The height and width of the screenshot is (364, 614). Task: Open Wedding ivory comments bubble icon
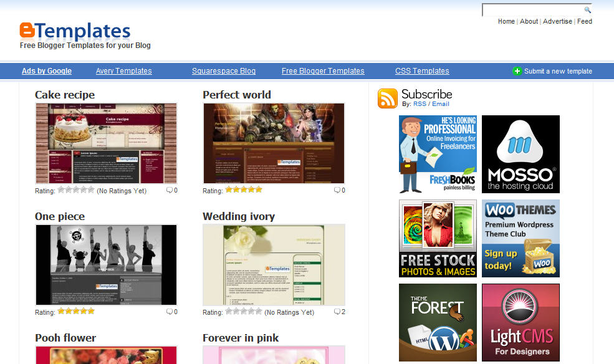tap(337, 312)
